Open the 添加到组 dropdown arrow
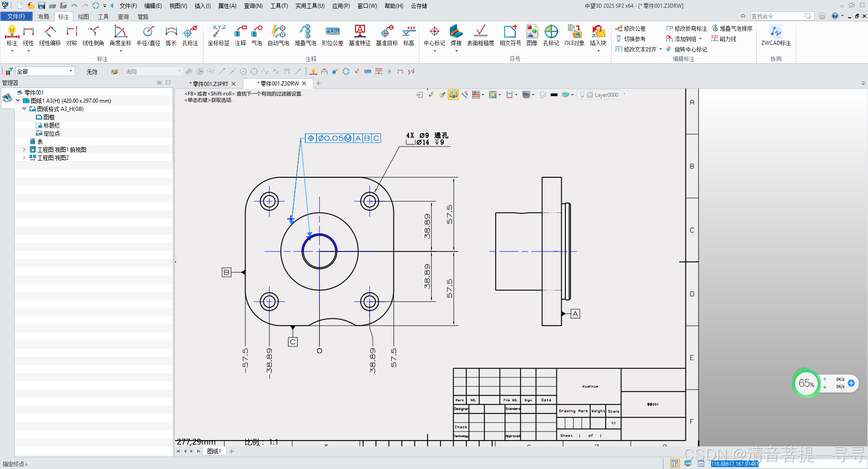Image resolution: width=868 pixels, height=469 pixels. click(x=700, y=39)
